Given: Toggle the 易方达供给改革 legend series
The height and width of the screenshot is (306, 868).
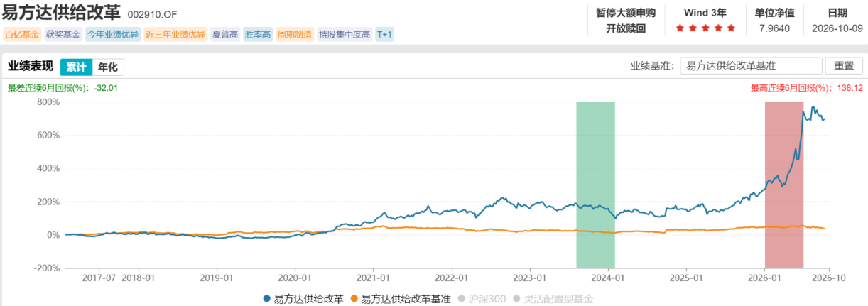Looking at the screenshot, I should point(303,299).
